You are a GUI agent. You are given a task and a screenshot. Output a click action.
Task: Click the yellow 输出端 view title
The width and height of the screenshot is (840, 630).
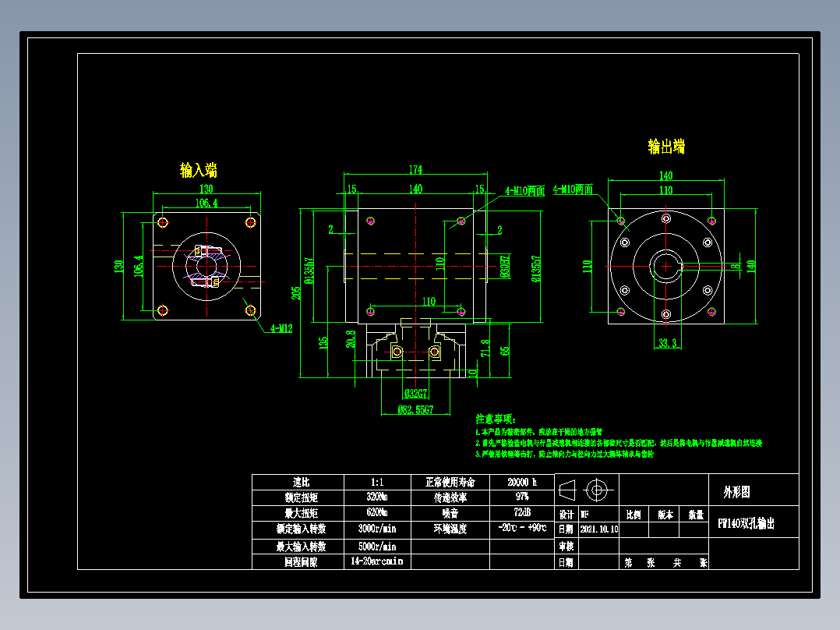point(666,147)
